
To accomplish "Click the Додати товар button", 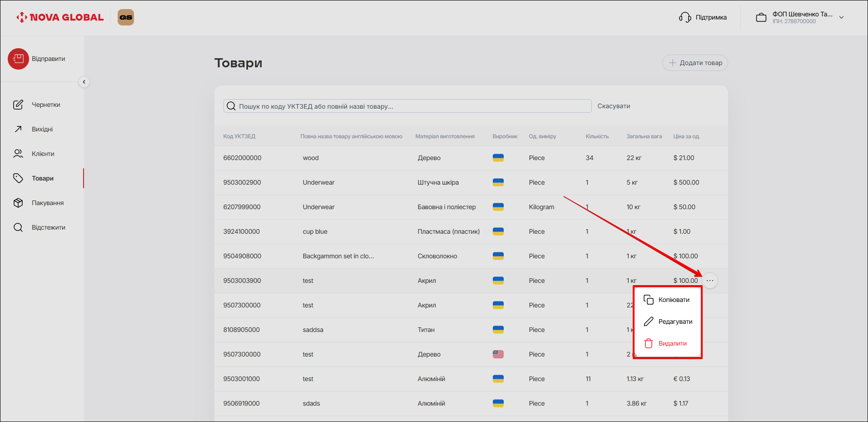I will (x=695, y=63).
